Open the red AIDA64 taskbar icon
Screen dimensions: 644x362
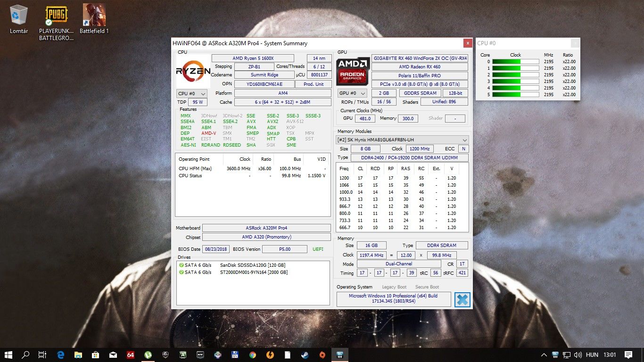pyautogui.click(x=130, y=355)
